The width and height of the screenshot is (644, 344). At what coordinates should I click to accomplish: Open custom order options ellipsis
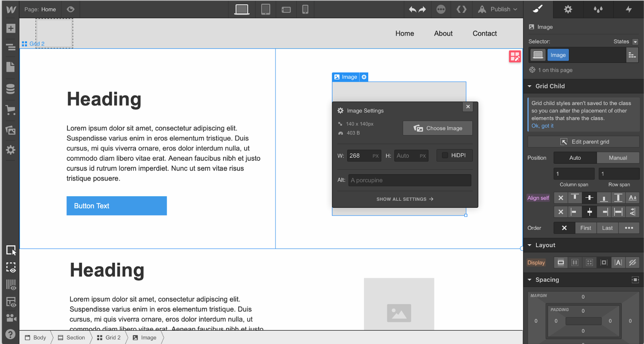pos(629,228)
